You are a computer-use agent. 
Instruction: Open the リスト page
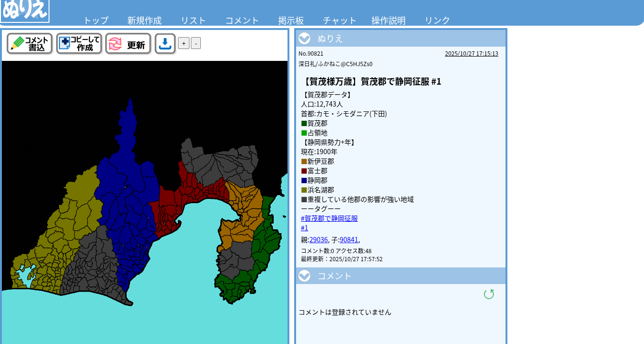click(x=193, y=20)
